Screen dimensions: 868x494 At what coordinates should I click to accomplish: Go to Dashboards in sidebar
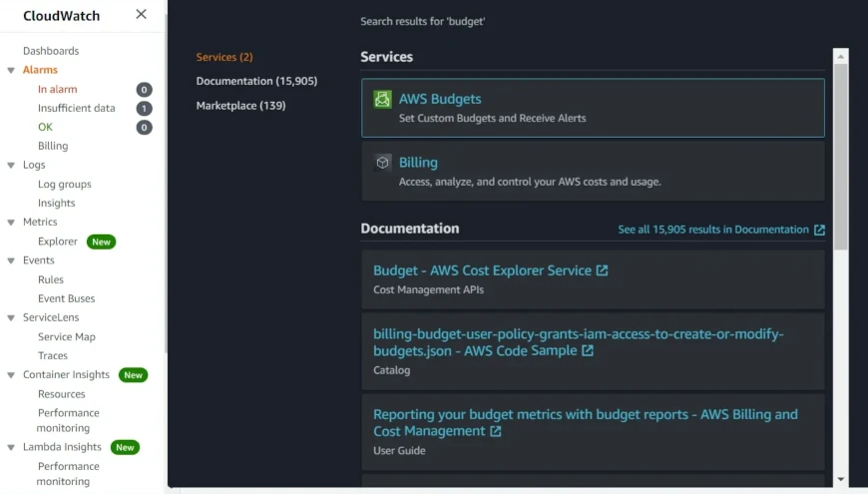51,51
